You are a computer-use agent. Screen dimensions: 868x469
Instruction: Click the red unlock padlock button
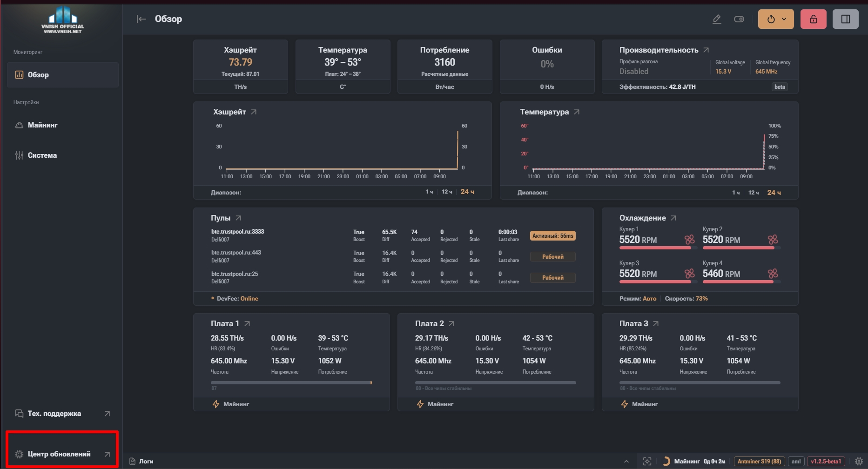coord(814,19)
